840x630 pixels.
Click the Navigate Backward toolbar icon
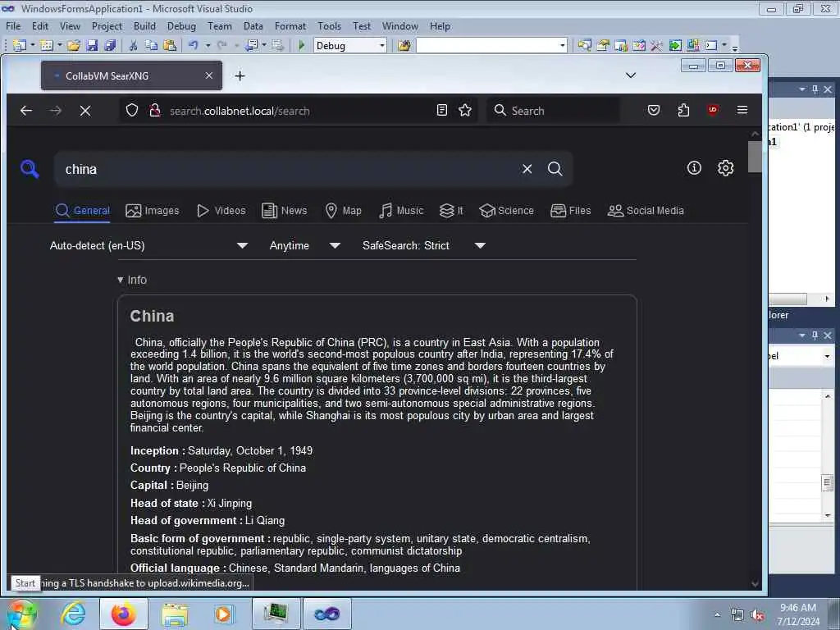pyautogui.click(x=251, y=46)
